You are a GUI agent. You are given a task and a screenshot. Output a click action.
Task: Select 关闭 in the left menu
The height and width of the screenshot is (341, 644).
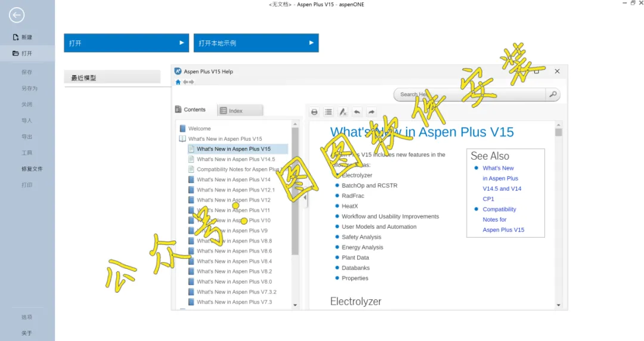point(27,104)
